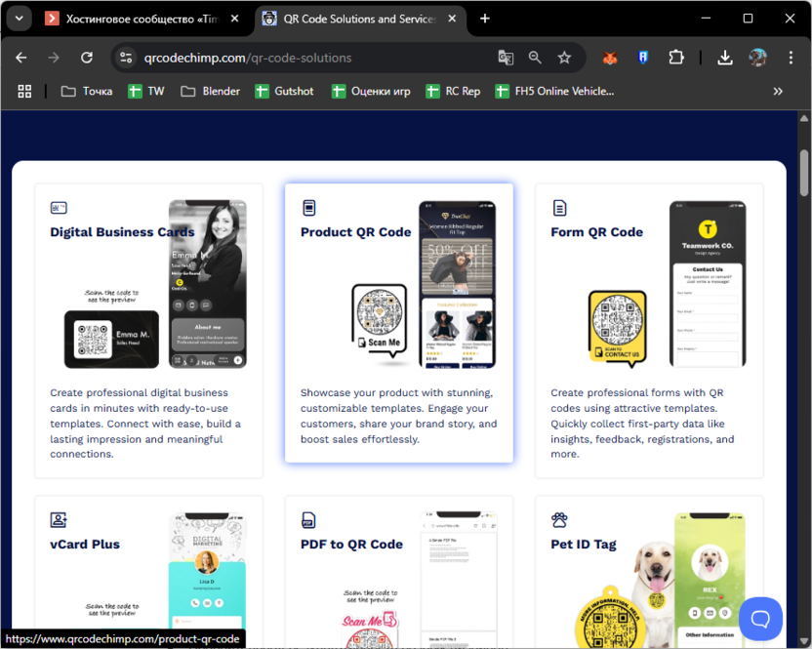The width and height of the screenshot is (812, 649).
Task: Open the tab search dropdown arrow
Action: pyautogui.click(x=20, y=19)
